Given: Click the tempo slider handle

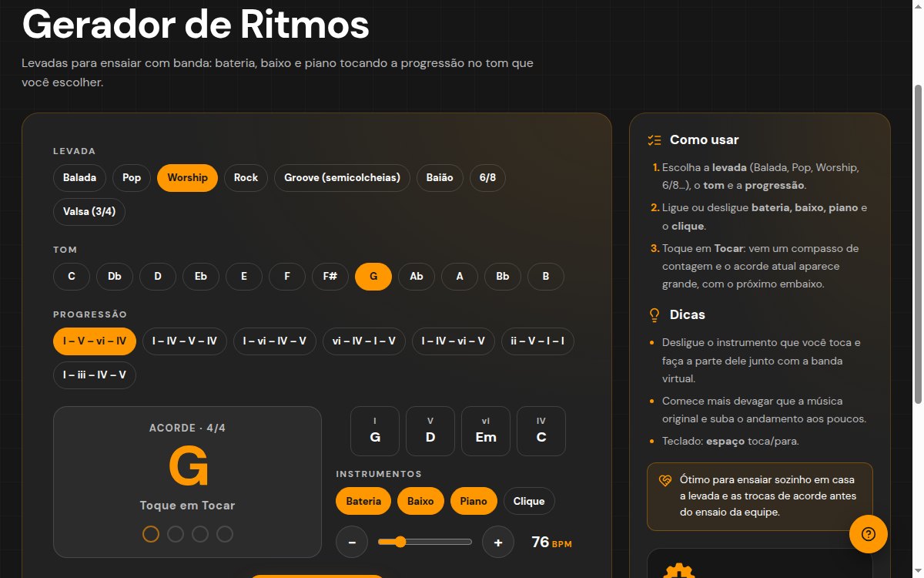Looking at the screenshot, I should tap(400, 543).
